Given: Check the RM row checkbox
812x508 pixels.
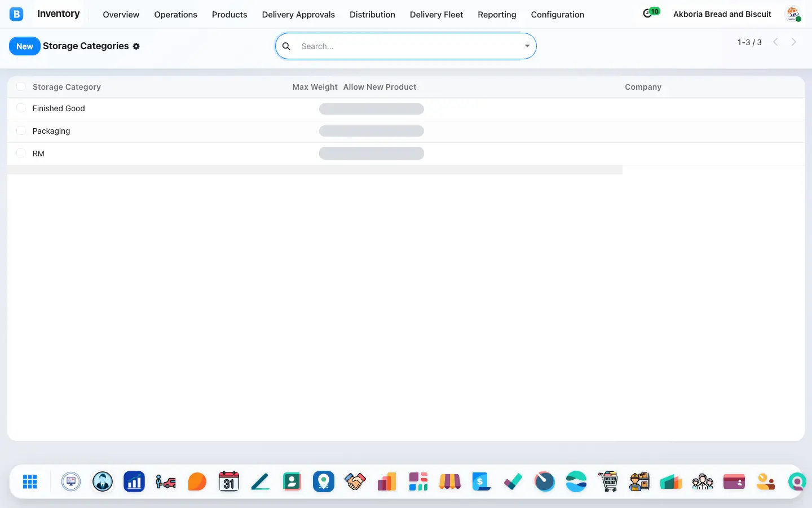Looking at the screenshot, I should [x=21, y=153].
